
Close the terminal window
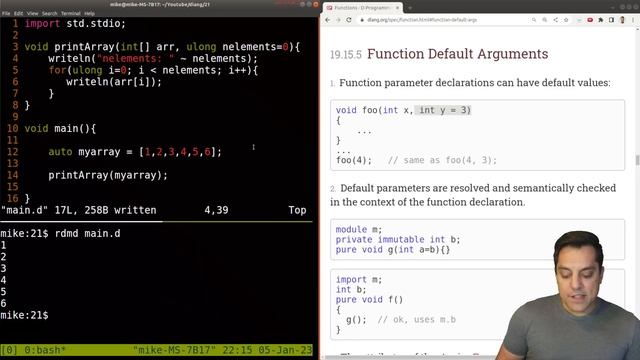pyautogui.click(x=315, y=4)
